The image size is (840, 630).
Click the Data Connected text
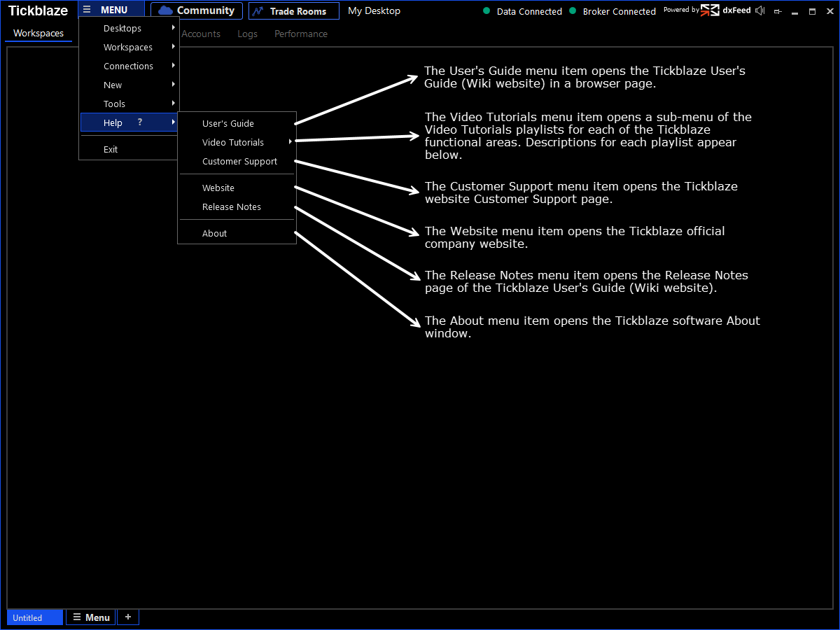(x=529, y=11)
